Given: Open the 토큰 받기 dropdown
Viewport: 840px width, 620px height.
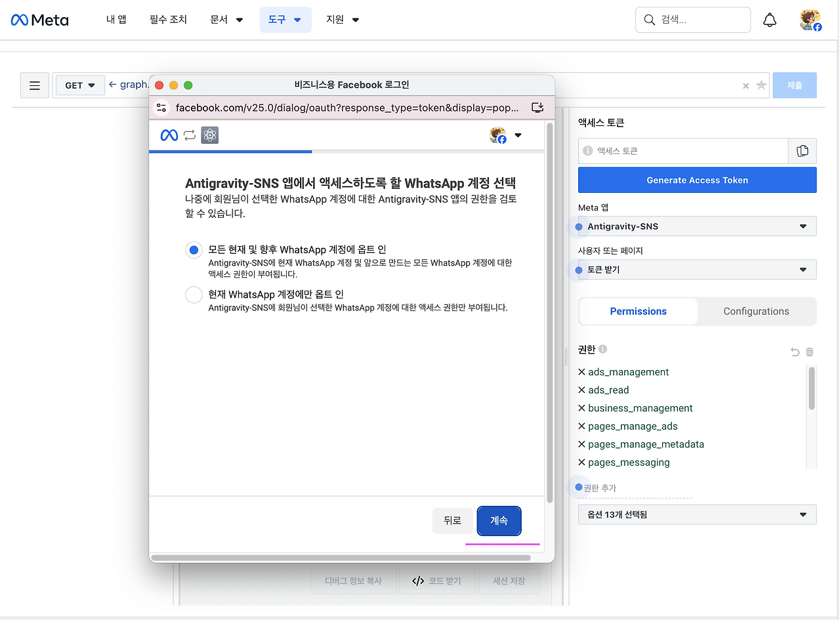Looking at the screenshot, I should pyautogui.click(x=698, y=270).
